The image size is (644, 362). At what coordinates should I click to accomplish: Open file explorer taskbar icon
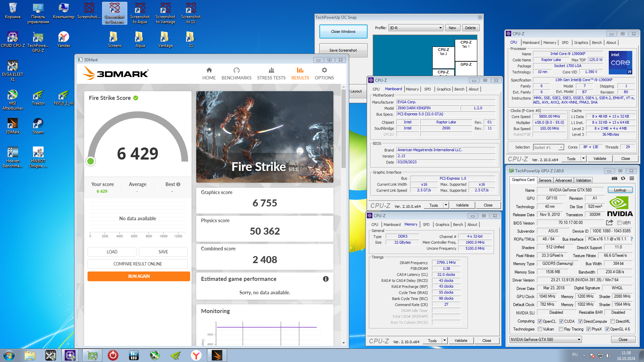pyautogui.click(x=30, y=355)
